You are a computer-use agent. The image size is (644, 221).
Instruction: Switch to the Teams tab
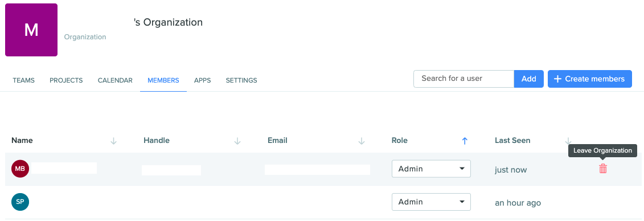pyautogui.click(x=23, y=80)
